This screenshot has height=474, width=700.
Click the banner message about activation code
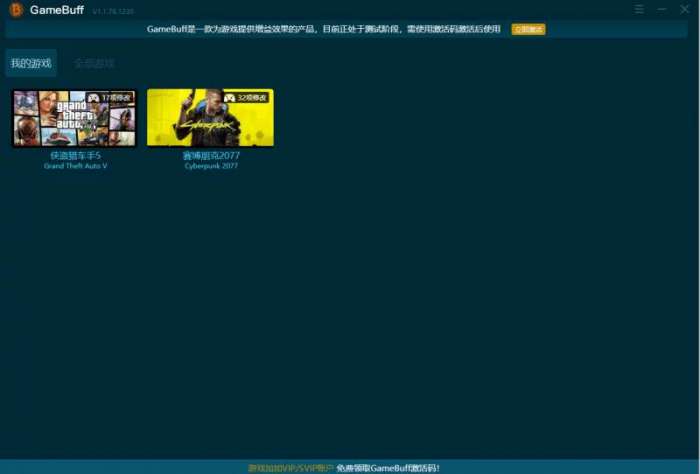pos(324,29)
